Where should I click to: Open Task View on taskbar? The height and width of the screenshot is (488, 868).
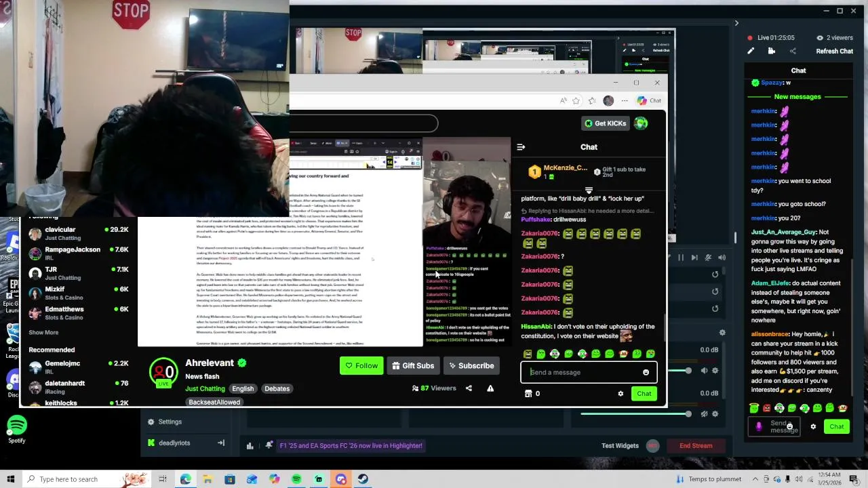coord(163,479)
